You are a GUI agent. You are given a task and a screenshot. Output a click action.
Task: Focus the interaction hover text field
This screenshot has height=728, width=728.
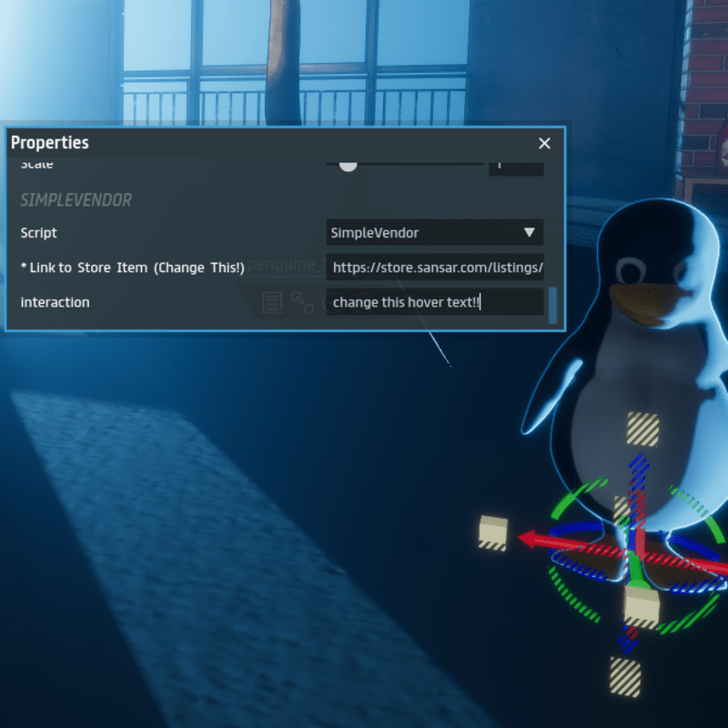(x=435, y=302)
